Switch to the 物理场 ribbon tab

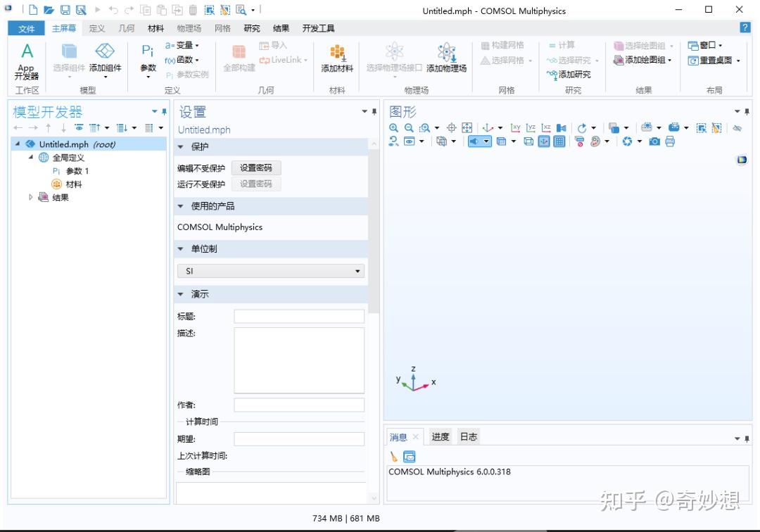point(187,28)
